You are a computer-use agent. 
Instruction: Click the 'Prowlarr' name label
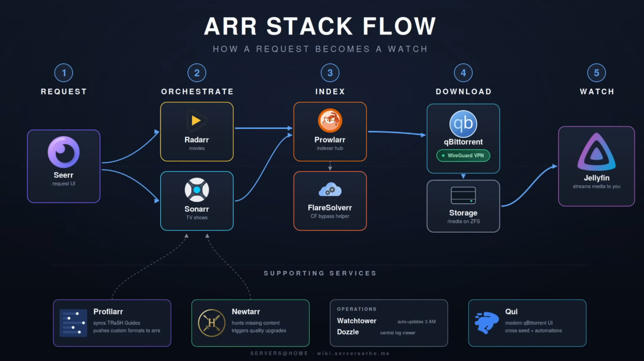[330, 140]
